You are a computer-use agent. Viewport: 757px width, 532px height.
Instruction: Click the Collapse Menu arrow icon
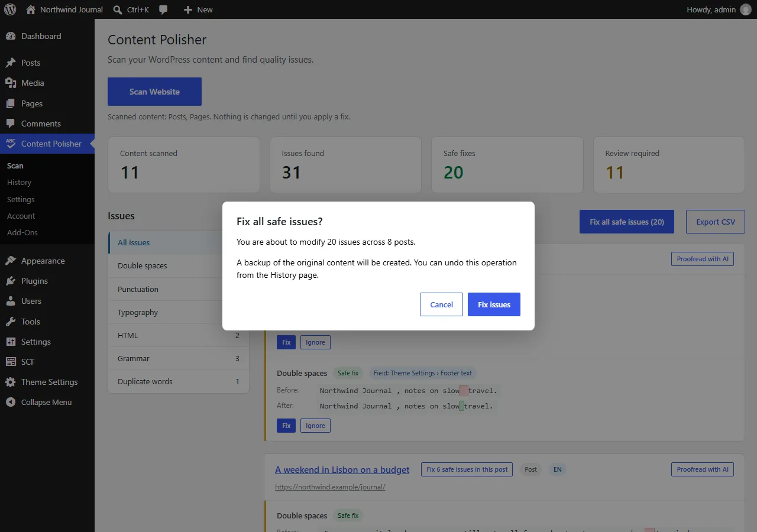11,402
